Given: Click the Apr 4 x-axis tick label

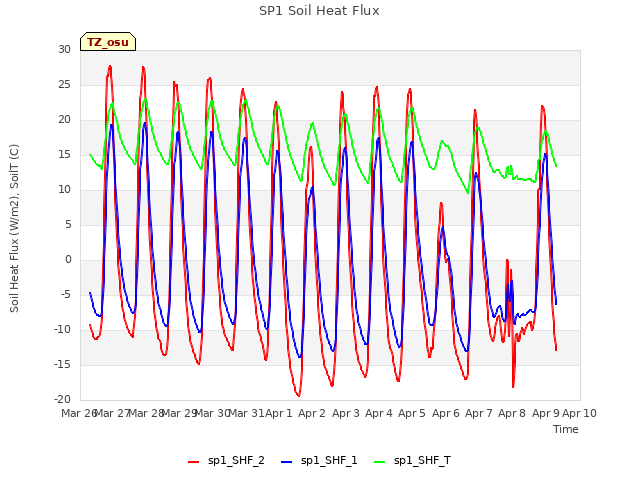Looking at the screenshot, I should 379,413.
